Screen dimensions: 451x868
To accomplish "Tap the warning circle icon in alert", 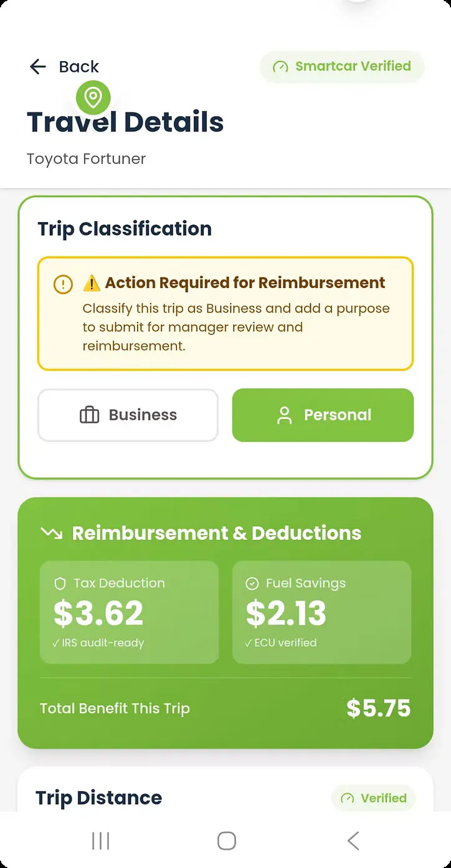I will (63, 284).
